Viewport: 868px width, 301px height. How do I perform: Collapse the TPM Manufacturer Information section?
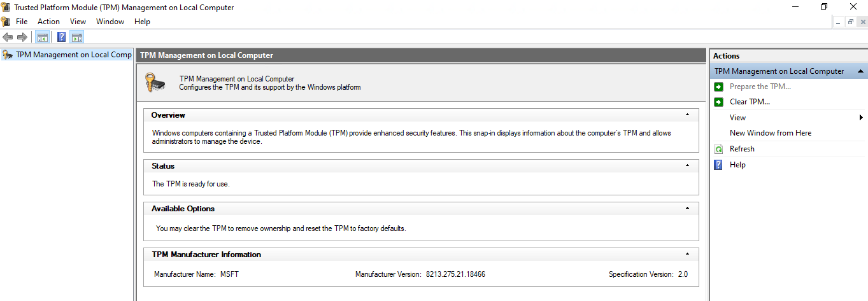(687, 255)
